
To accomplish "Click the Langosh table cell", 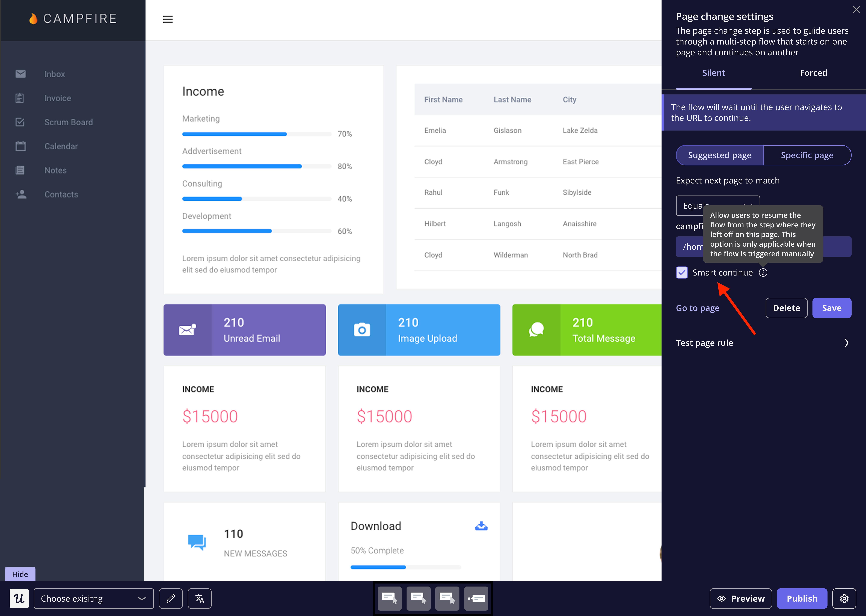I will (507, 224).
